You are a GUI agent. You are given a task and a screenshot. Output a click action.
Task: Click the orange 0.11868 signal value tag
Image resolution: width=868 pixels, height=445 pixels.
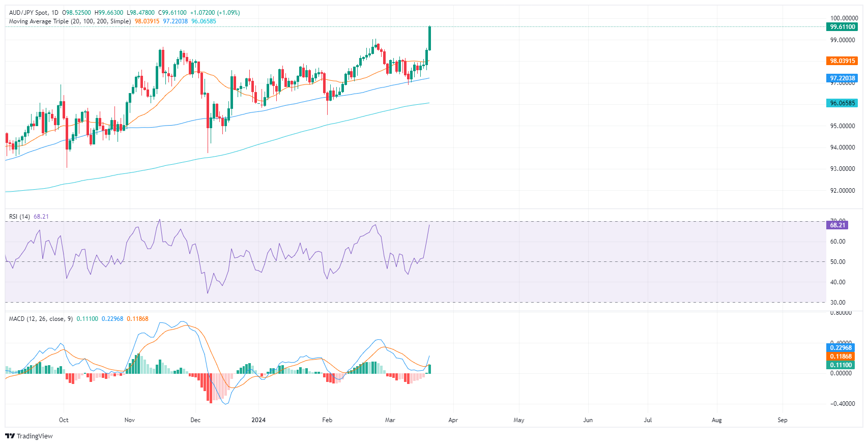coord(841,357)
